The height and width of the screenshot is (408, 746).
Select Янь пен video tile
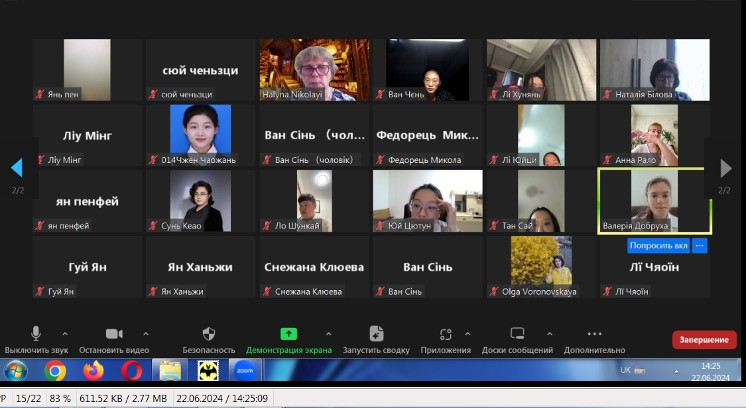[87, 70]
